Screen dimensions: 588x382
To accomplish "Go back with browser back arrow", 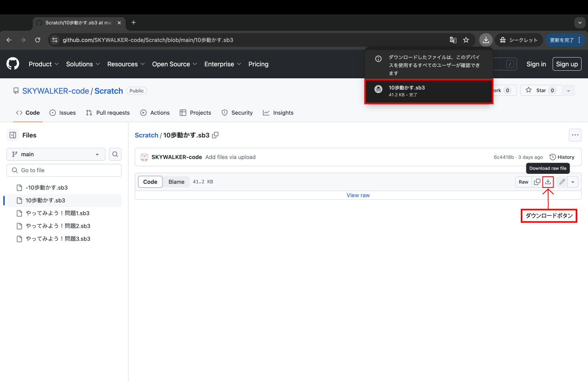I will point(9,40).
